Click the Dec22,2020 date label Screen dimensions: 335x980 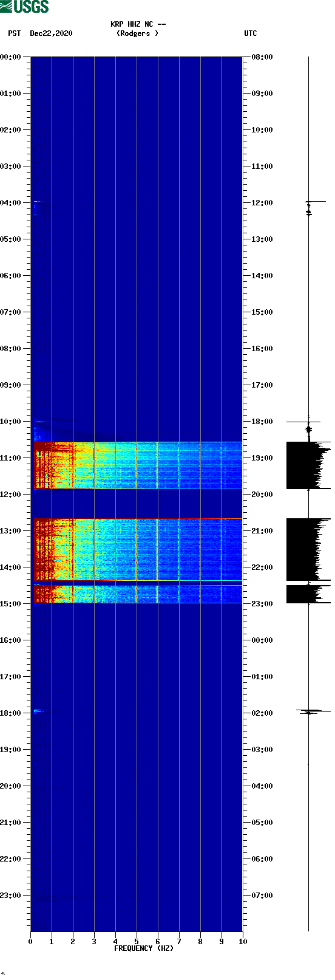point(51,33)
